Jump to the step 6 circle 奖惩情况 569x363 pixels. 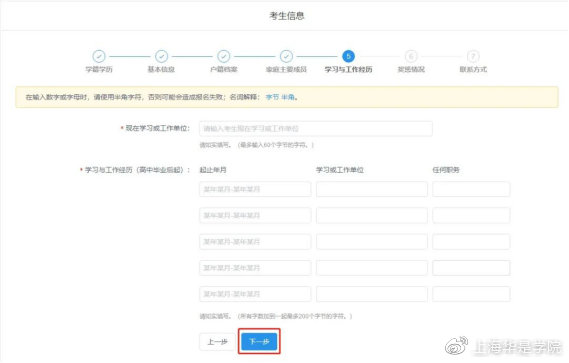coord(411,56)
